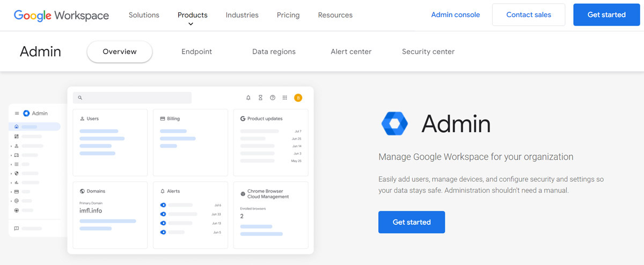Select the Dashboard icon below Home in the sidebar
The height and width of the screenshot is (265, 644).
[17, 136]
